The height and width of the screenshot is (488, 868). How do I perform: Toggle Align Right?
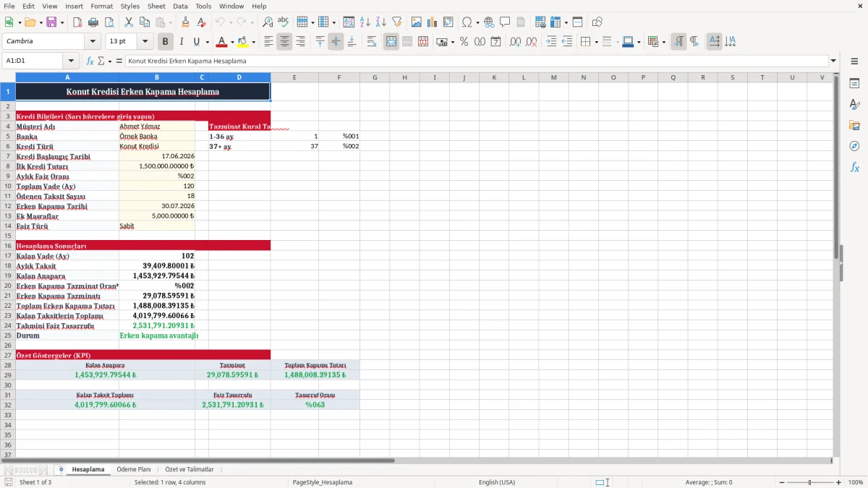pos(300,42)
